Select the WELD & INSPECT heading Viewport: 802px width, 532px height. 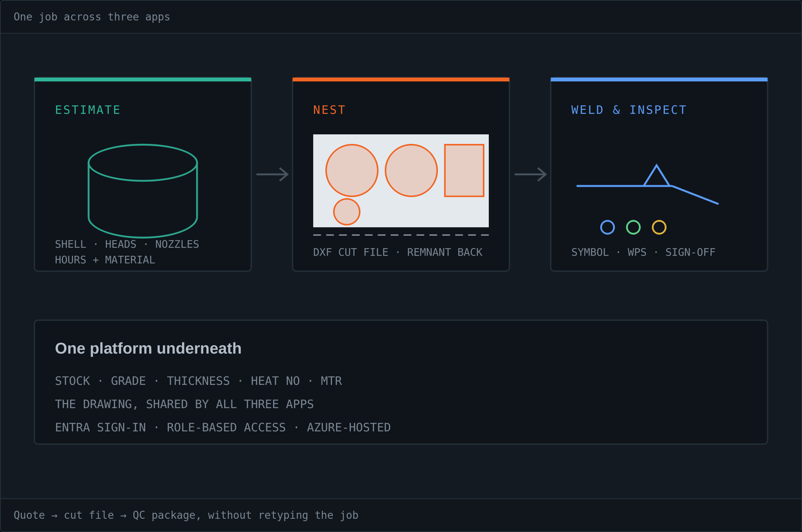(629, 110)
